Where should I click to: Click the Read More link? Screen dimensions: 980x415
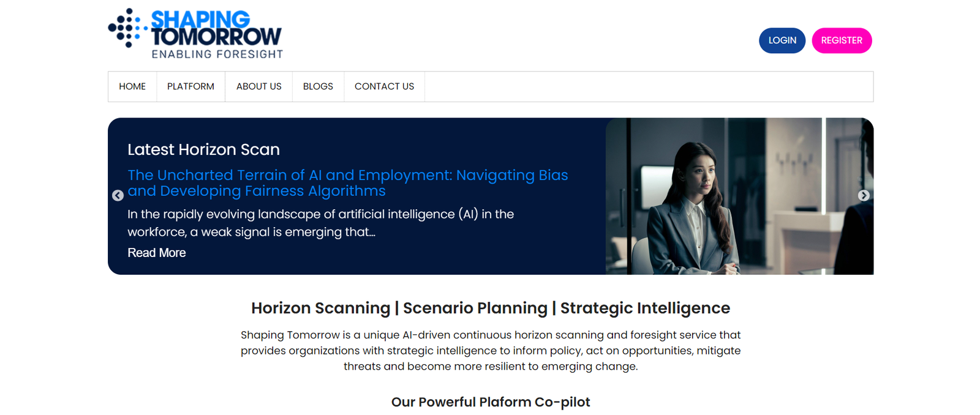(156, 253)
